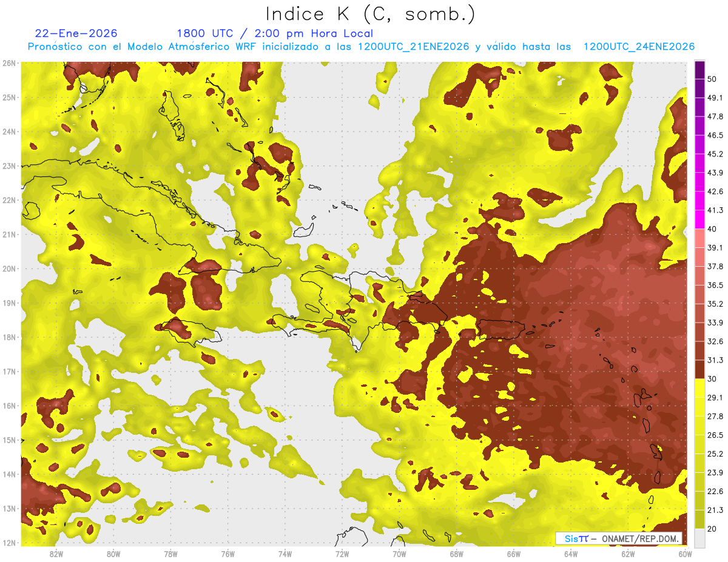The height and width of the screenshot is (562, 728).
Task: Pick the olive swatch between 20 and 21.3
Action: [699, 520]
